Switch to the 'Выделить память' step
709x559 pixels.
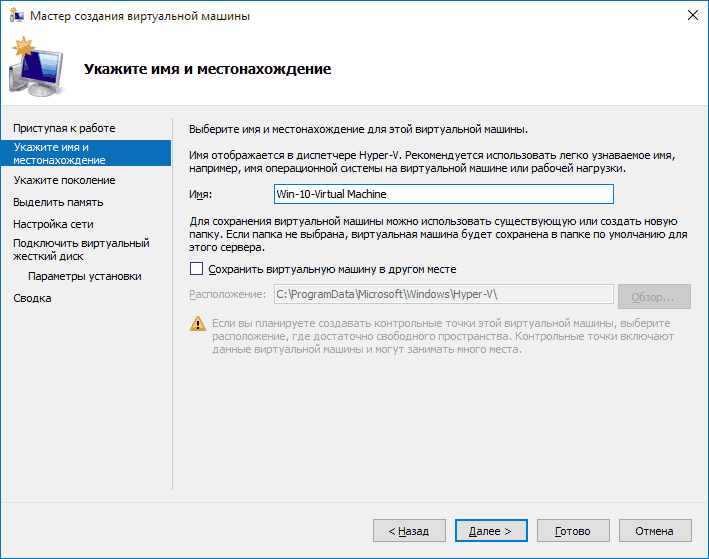60,202
